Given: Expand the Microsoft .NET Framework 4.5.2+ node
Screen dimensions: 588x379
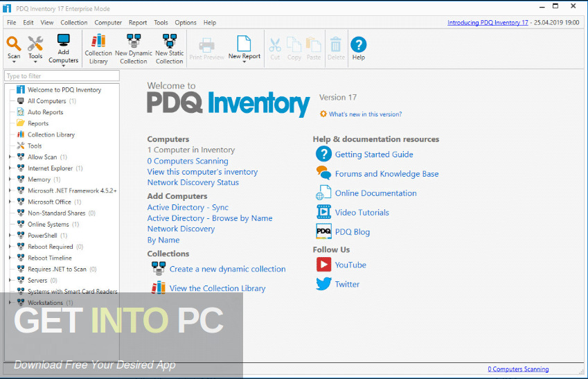Looking at the screenshot, I should coord(10,191).
